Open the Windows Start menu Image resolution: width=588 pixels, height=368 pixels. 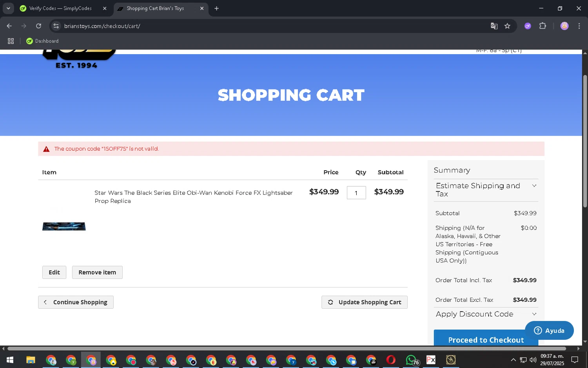point(10,360)
